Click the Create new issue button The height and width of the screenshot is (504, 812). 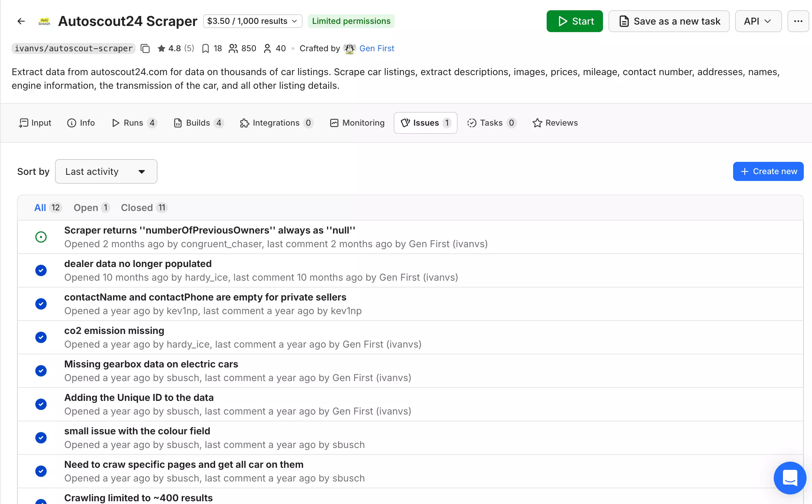point(768,171)
